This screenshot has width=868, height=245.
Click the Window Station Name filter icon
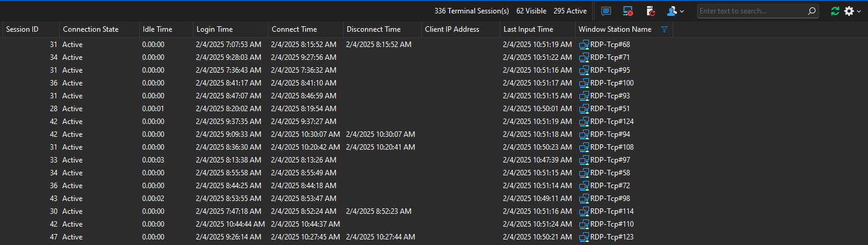pyautogui.click(x=665, y=29)
